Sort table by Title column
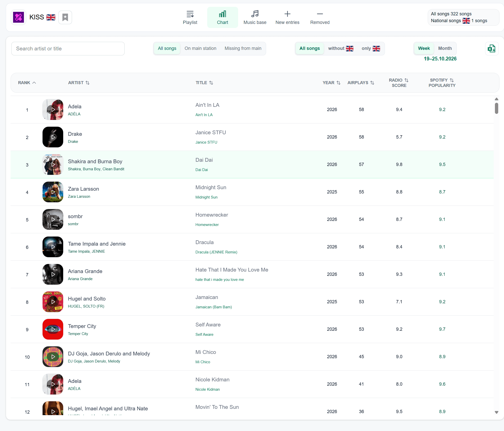504x431 pixels. pyautogui.click(x=204, y=83)
